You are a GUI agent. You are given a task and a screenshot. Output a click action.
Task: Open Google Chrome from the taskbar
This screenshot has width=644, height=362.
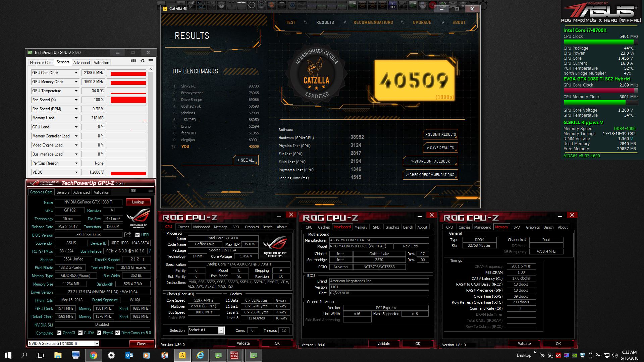tap(94, 355)
